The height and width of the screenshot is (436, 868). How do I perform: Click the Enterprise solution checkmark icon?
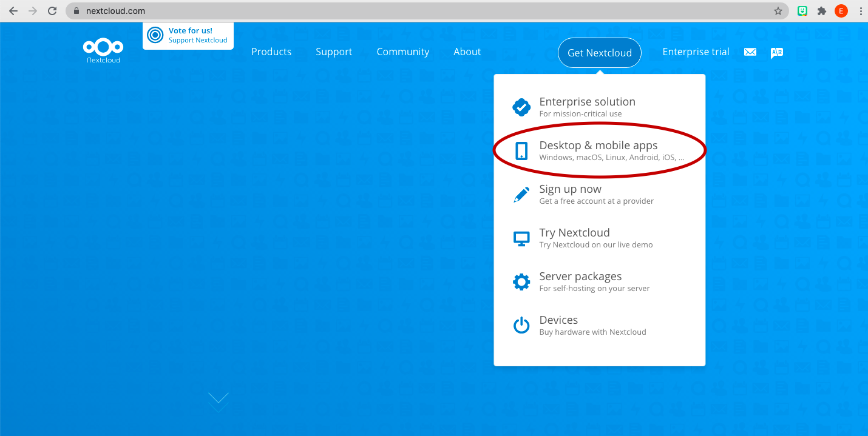click(521, 107)
